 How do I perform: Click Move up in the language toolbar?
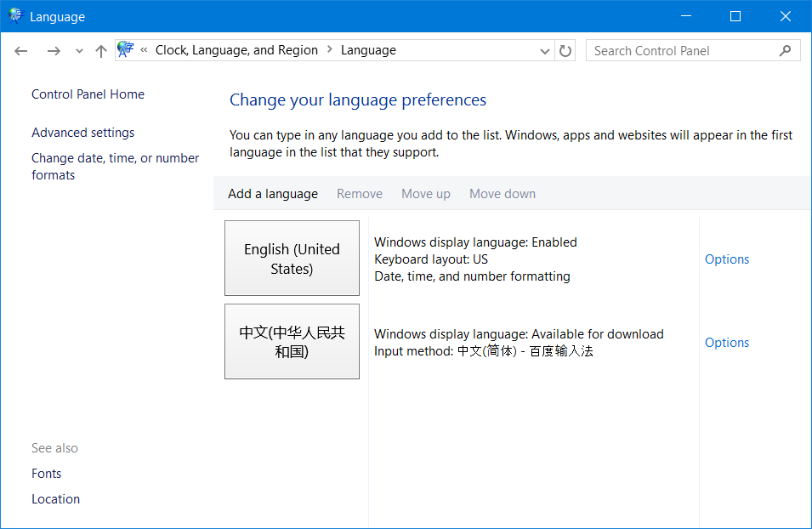[x=426, y=194]
